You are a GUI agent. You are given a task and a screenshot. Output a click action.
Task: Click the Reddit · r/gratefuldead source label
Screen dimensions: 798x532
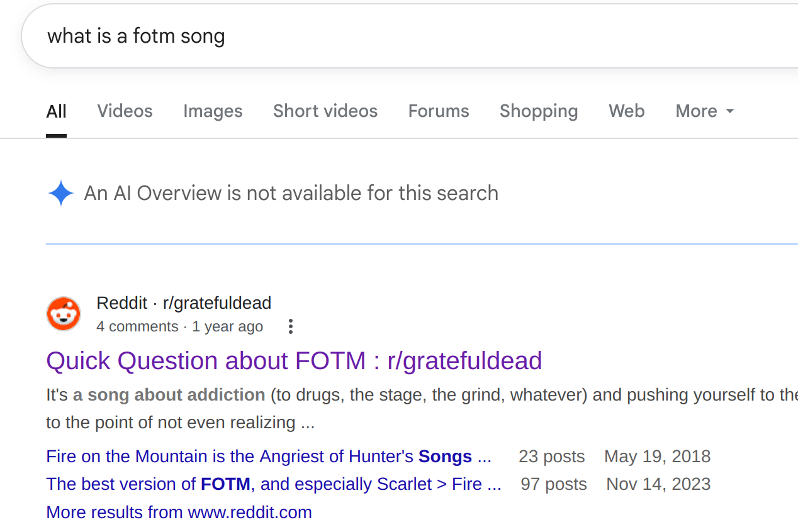(x=184, y=303)
